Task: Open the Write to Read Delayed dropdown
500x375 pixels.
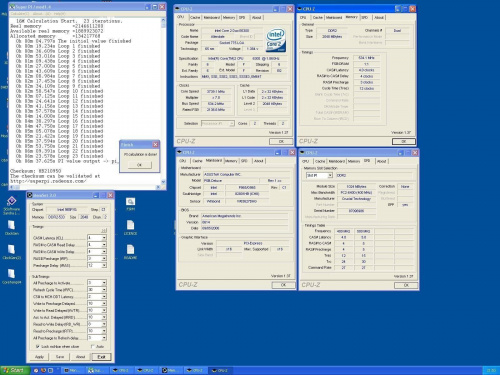Action: 104,310
